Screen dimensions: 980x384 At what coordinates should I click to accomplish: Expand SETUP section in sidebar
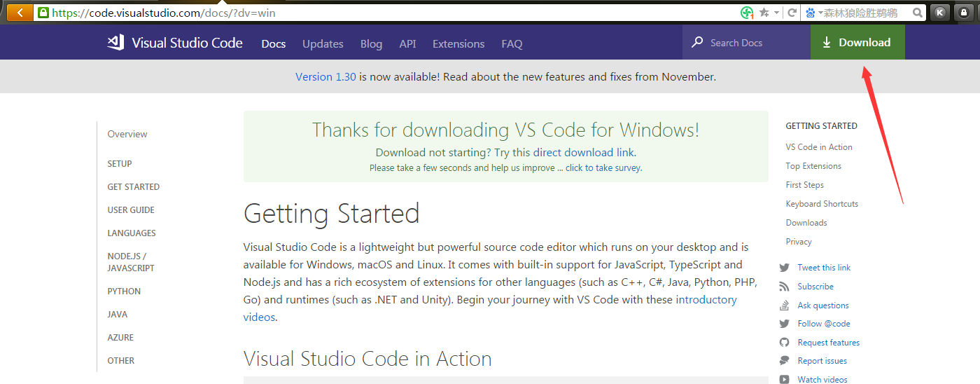pos(120,164)
